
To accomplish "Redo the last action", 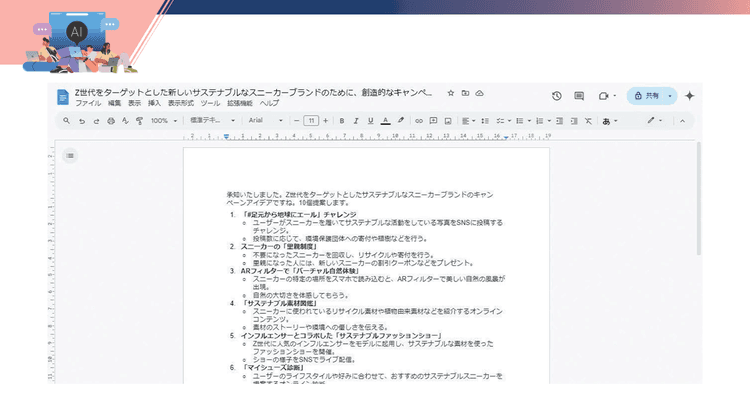I will click(x=96, y=121).
